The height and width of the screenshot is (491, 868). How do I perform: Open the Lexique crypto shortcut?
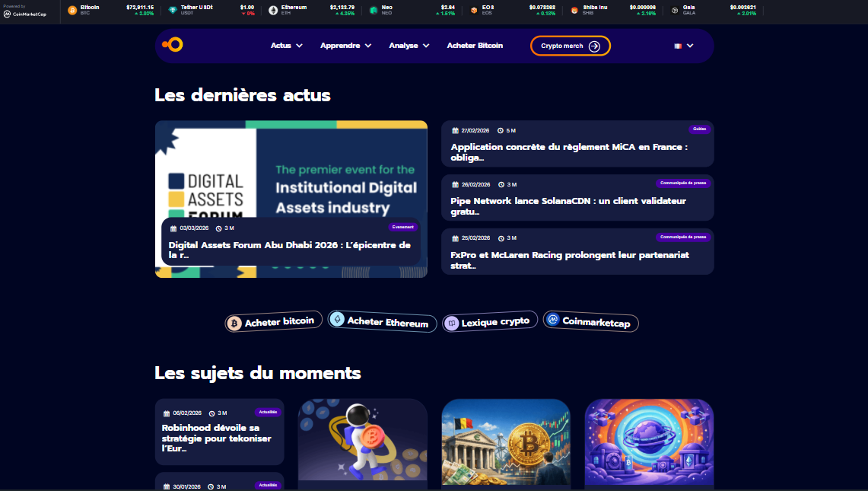(491, 322)
